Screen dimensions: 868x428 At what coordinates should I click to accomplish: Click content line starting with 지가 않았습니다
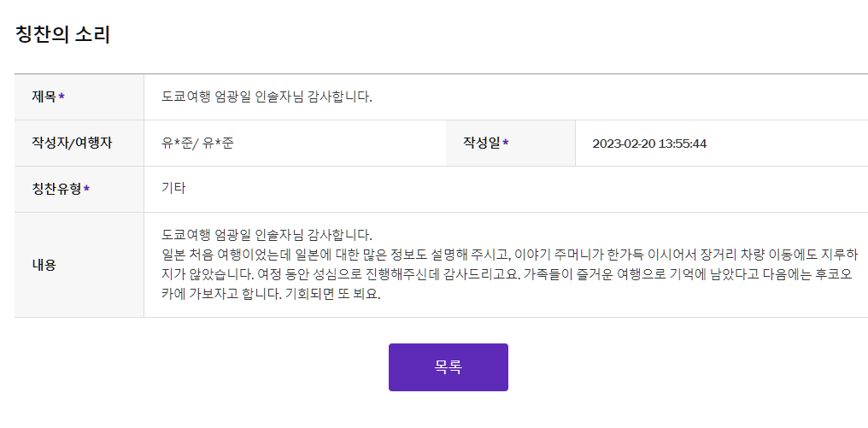coord(507,274)
